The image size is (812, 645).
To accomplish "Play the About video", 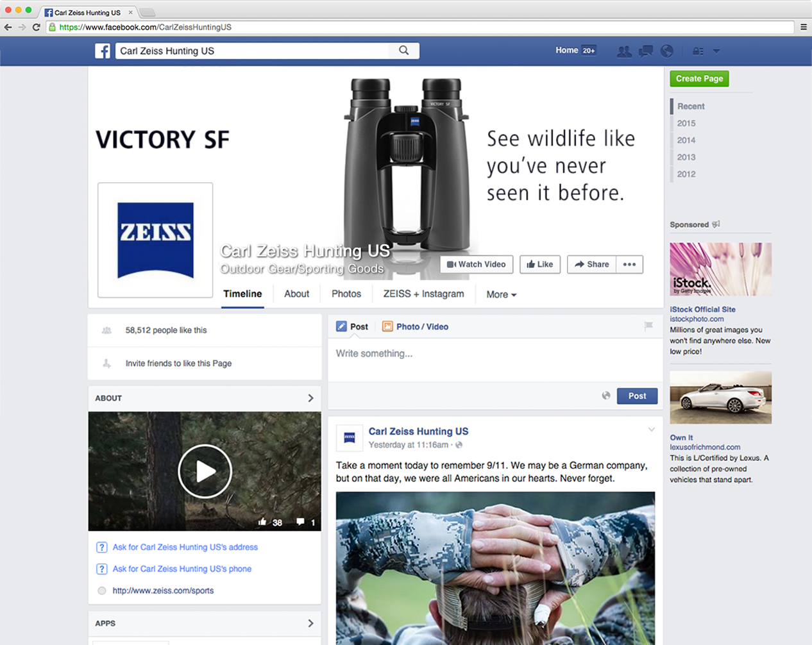I will pyautogui.click(x=205, y=471).
